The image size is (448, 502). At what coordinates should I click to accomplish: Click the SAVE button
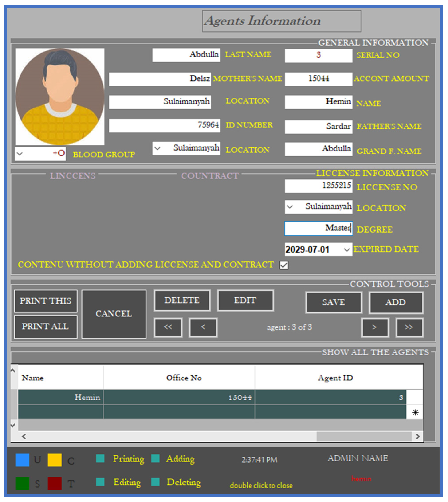pyautogui.click(x=334, y=302)
